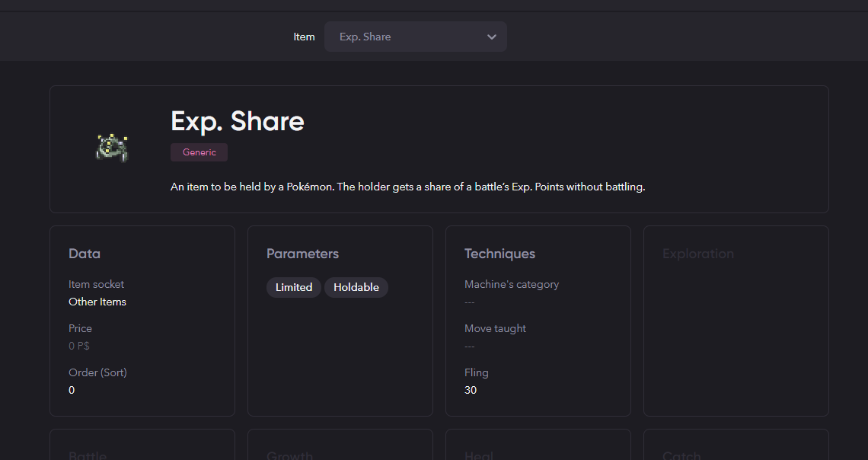
Task: Click the dashes under Machine's category
Action: click(470, 302)
